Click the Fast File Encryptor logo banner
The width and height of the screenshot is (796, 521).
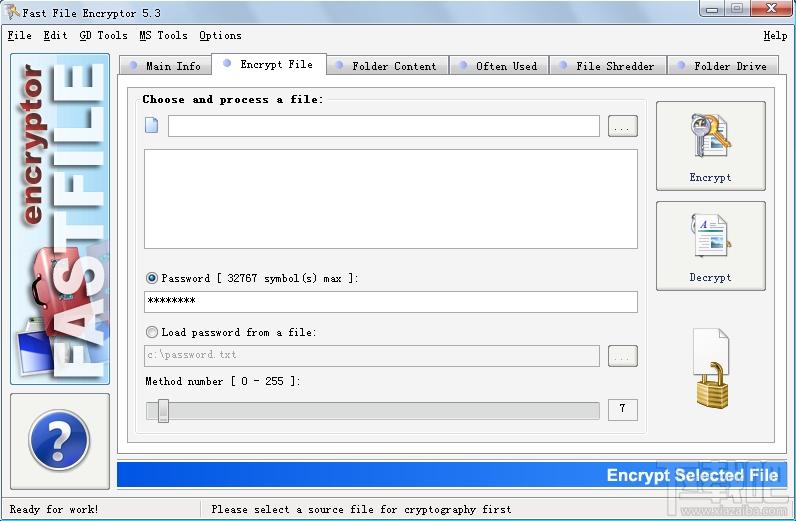pos(60,218)
